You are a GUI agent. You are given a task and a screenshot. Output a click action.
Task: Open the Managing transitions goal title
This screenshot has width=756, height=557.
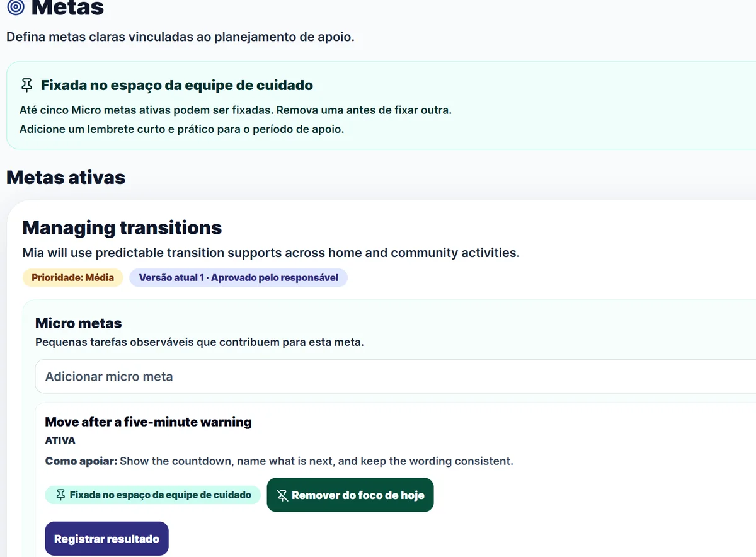pos(122,227)
